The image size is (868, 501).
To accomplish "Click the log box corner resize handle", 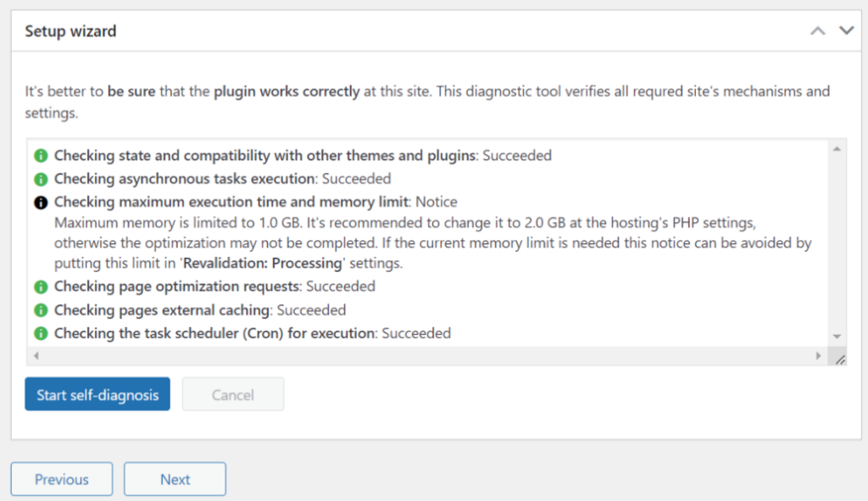I will 840,359.
